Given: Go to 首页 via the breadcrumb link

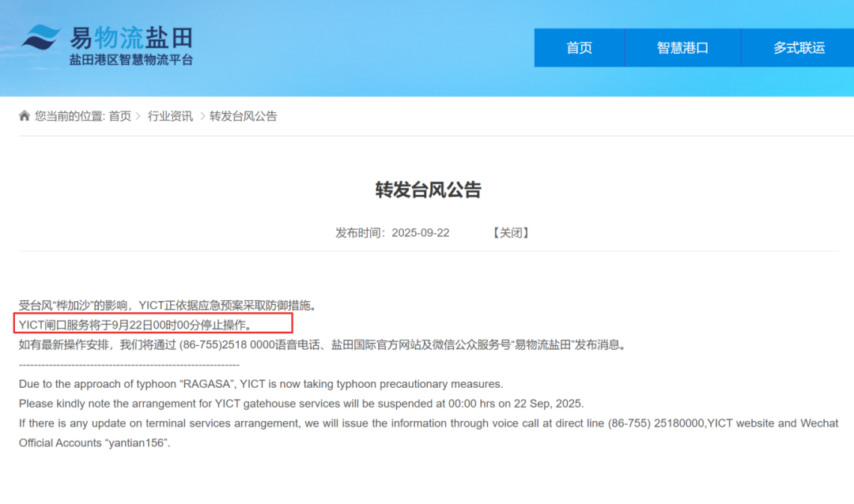Looking at the screenshot, I should [120, 116].
